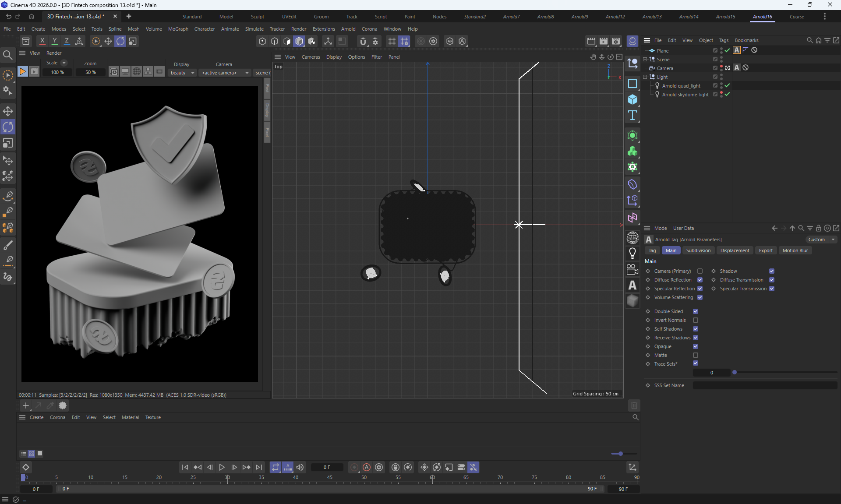Add a Light object from palette
The height and width of the screenshot is (504, 841).
point(632,253)
